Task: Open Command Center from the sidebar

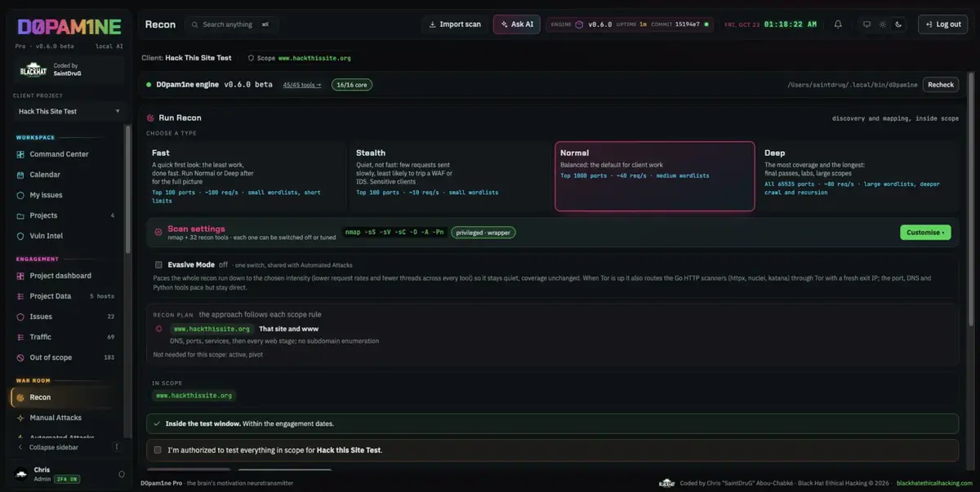Action: (x=65, y=154)
